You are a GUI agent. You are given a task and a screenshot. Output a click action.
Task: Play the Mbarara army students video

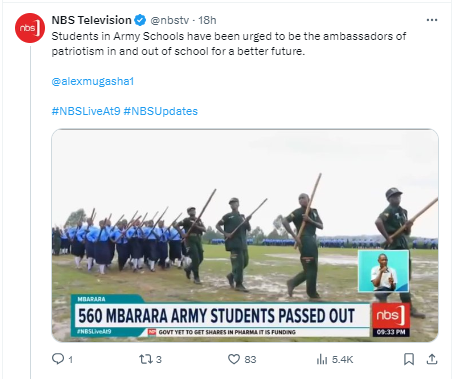click(x=245, y=235)
